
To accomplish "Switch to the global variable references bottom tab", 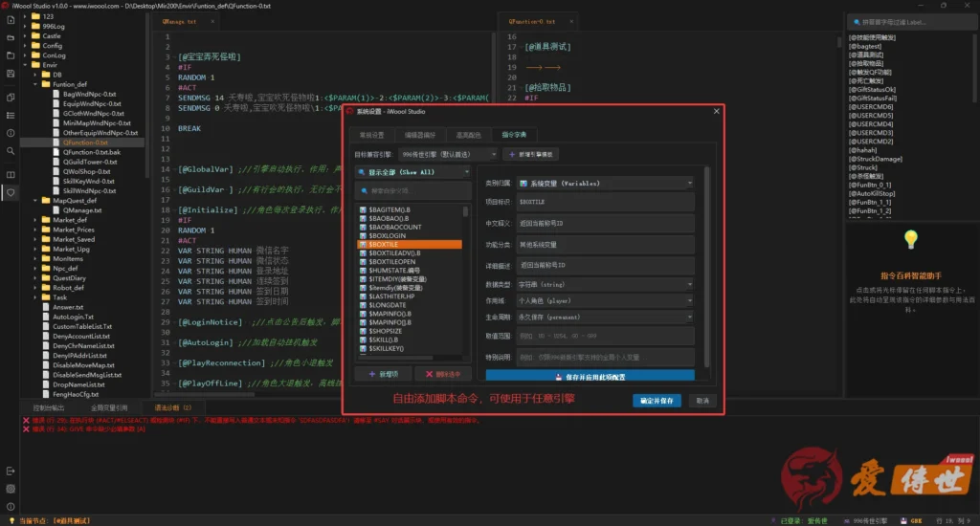I will pos(109,407).
